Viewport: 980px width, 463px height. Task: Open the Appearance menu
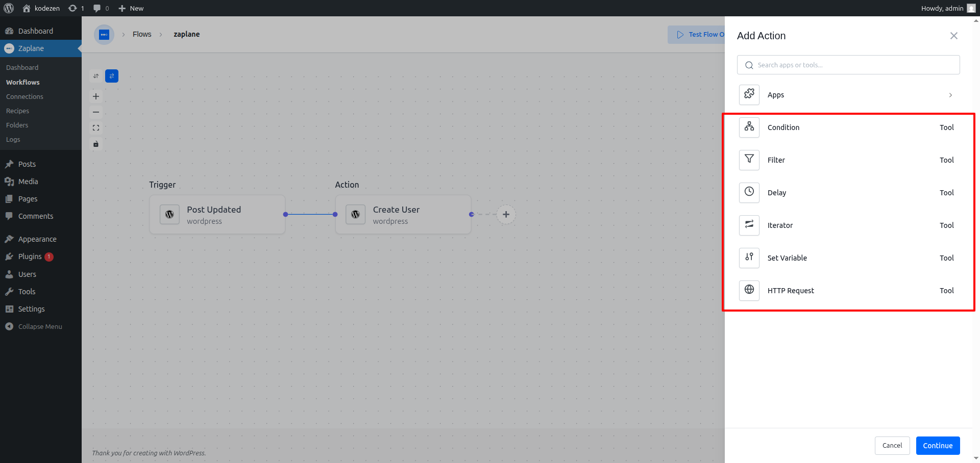click(41, 239)
